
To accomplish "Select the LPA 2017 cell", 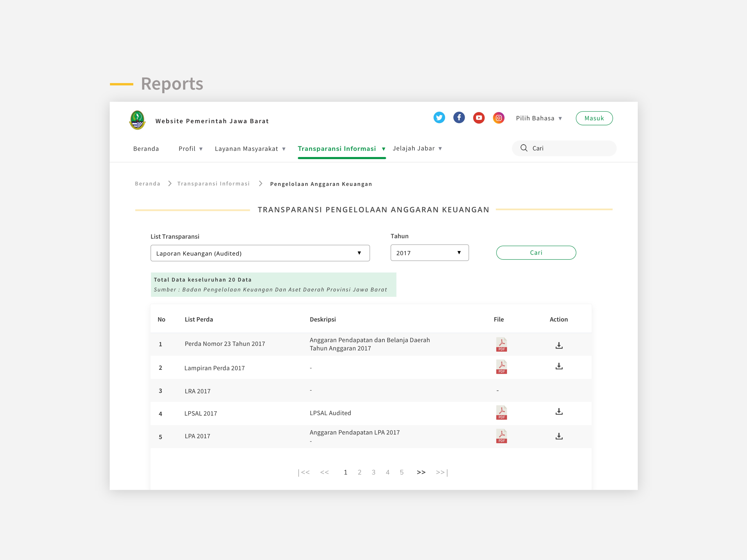I will coord(197,436).
